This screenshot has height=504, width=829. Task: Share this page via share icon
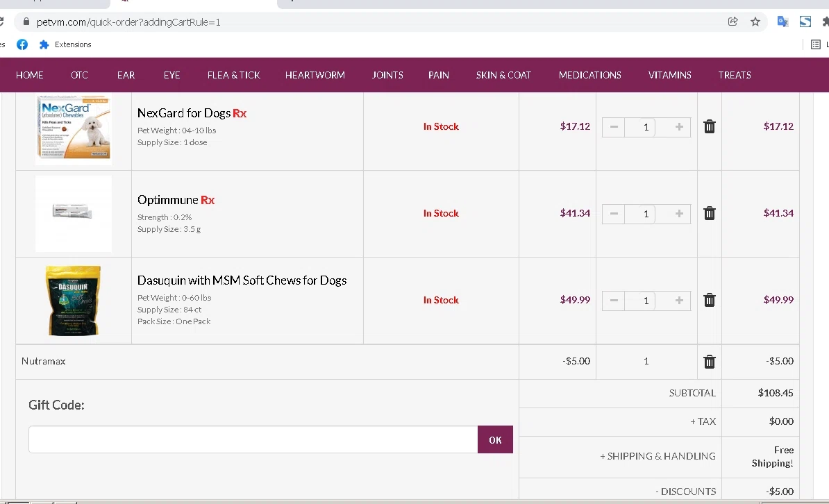732,22
